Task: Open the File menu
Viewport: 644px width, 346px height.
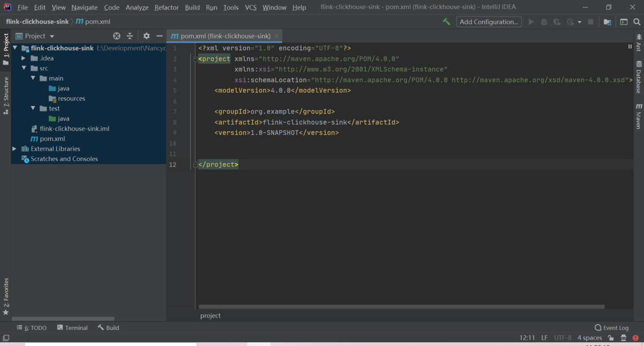Action: (23, 8)
